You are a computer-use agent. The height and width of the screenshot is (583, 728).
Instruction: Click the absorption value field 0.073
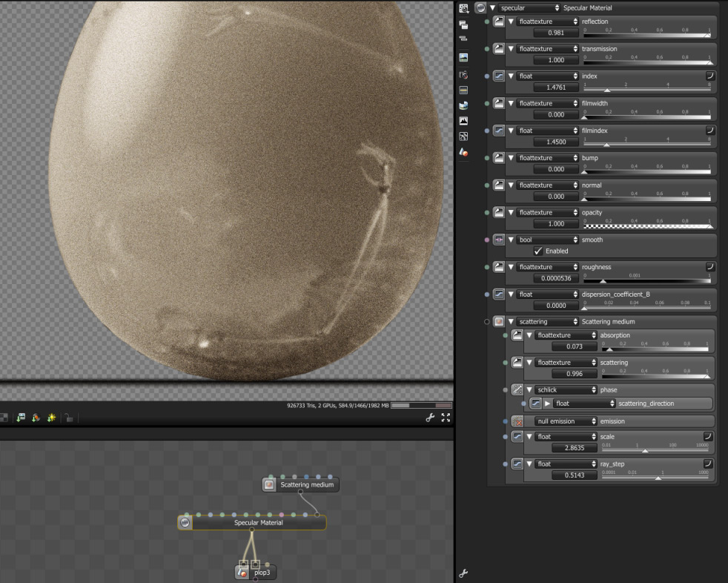[575, 346]
